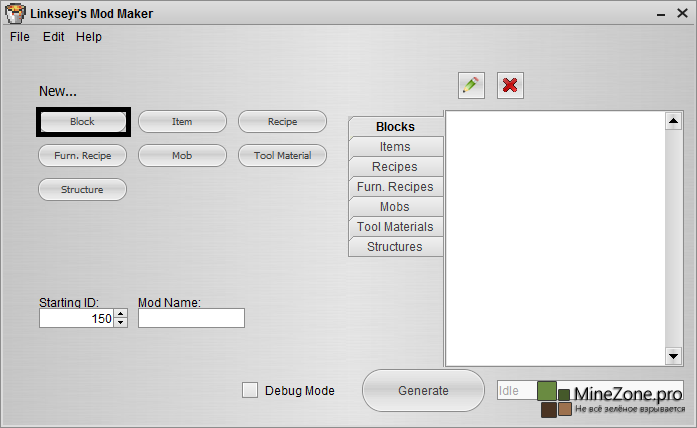Go to the Structures tab
Viewport: 697px width, 428px height.
tap(395, 247)
